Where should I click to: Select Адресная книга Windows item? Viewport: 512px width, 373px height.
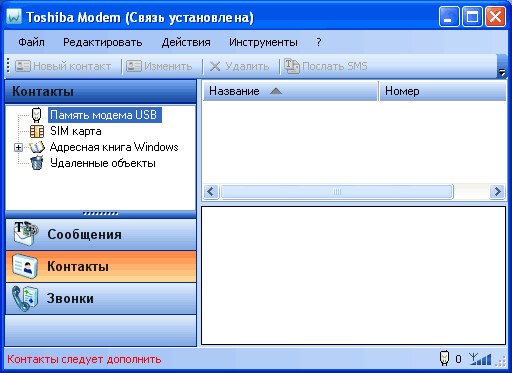pos(114,147)
